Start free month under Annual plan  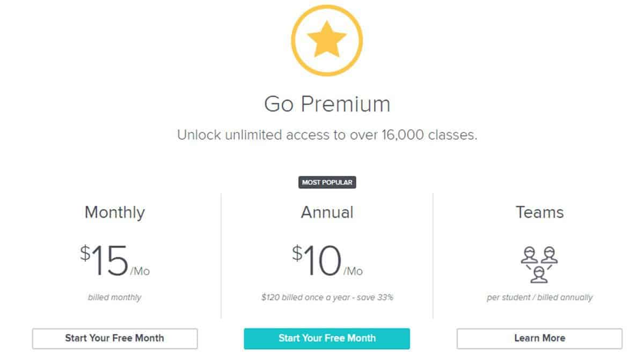click(x=327, y=338)
